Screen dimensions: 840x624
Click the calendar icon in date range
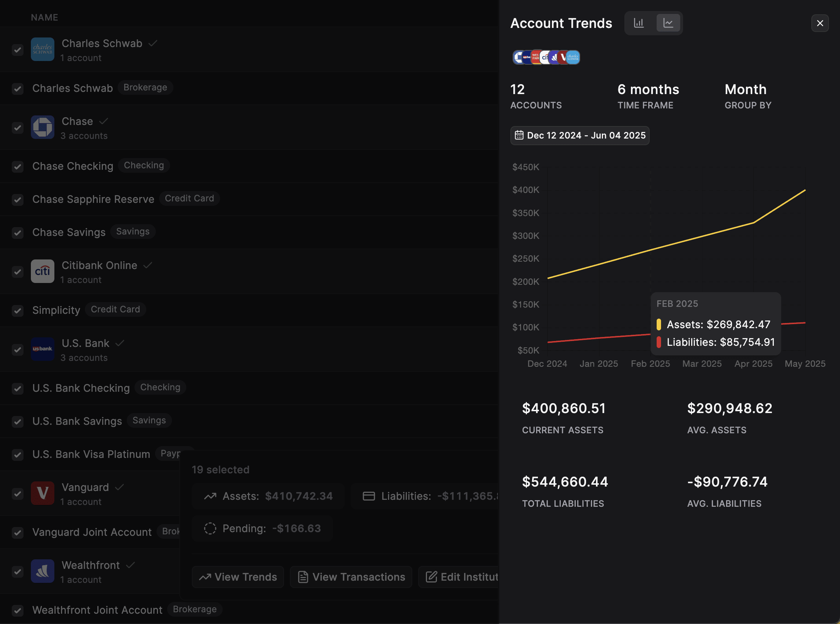pos(519,135)
